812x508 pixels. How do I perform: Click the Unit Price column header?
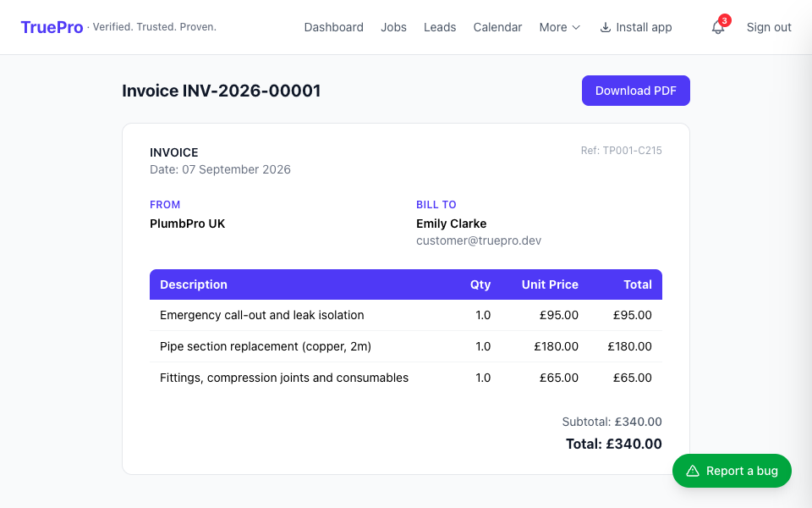[x=550, y=284]
